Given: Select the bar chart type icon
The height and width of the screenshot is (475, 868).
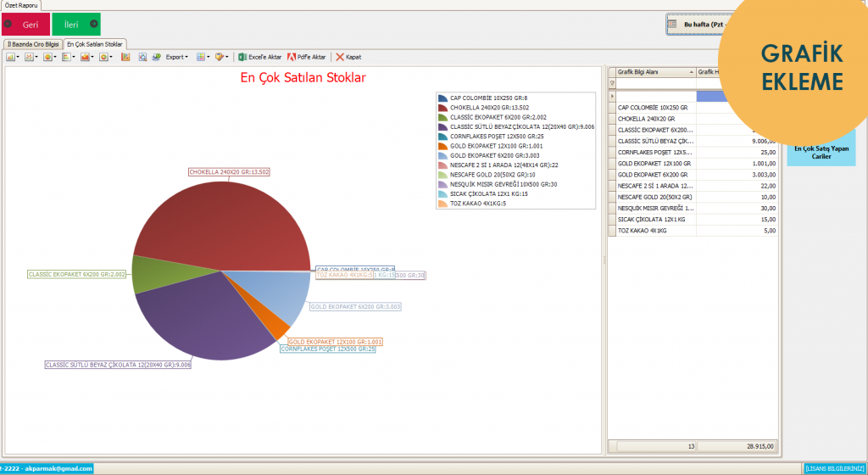Looking at the screenshot, I should point(10,57).
